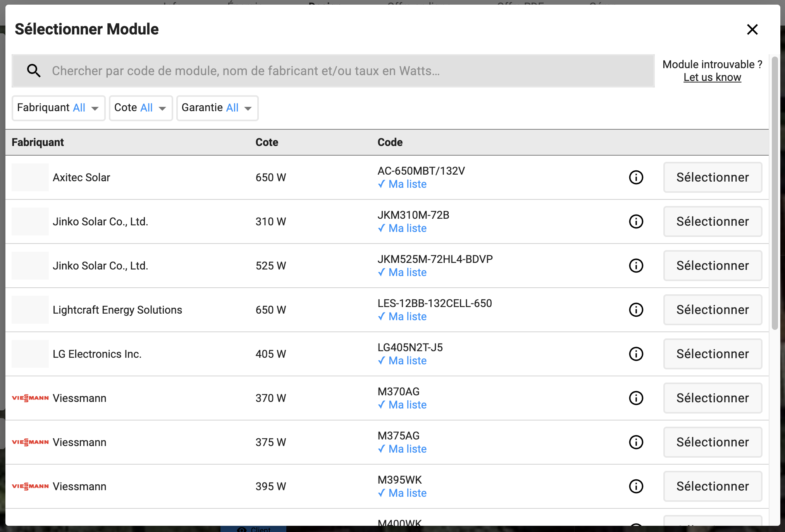
Task: Click the Axitec Solar logo placeholder
Action: 30,177
